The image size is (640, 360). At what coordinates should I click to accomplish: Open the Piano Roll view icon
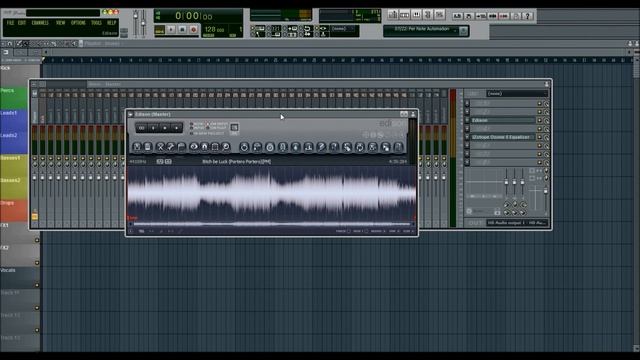(x=416, y=15)
